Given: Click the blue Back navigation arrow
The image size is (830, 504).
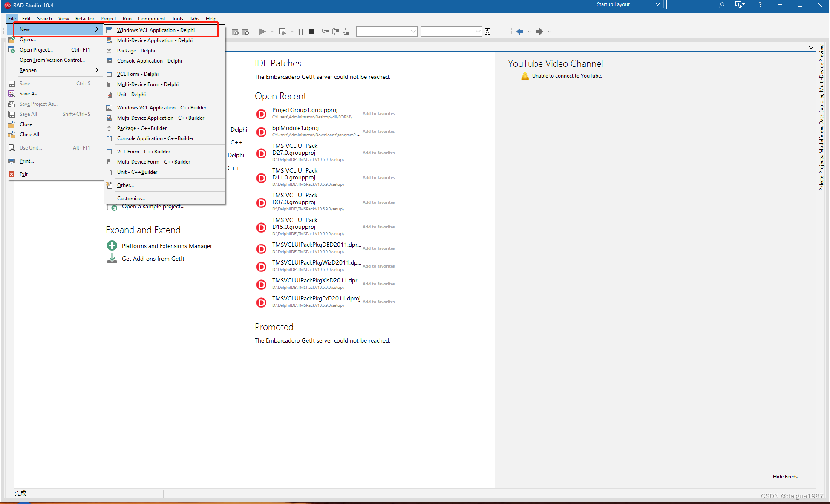Looking at the screenshot, I should tap(520, 32).
